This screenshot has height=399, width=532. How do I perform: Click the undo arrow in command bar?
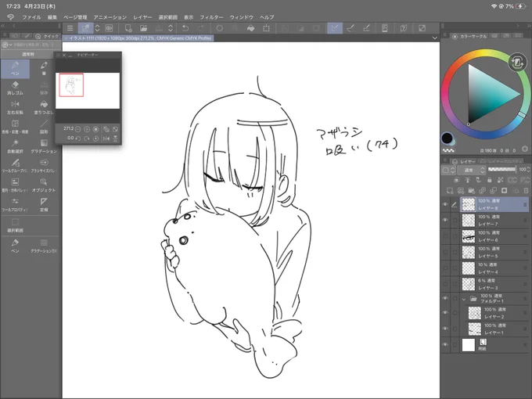(185, 28)
